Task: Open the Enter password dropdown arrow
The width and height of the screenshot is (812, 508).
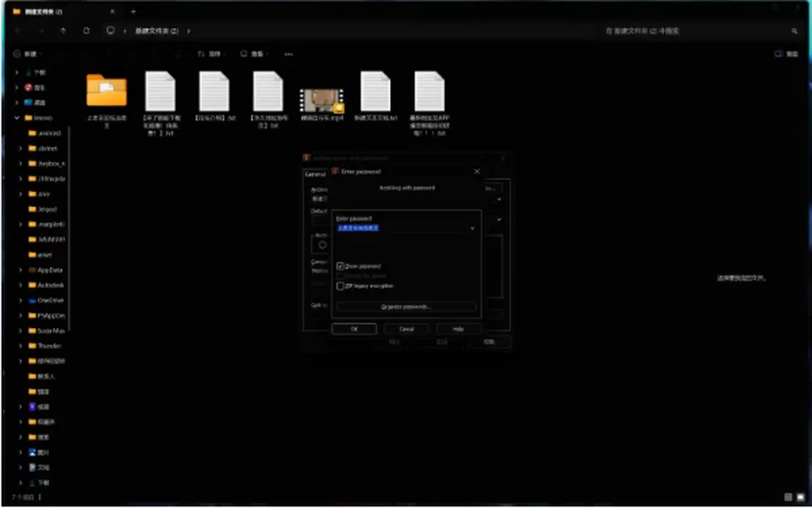Action: pyautogui.click(x=472, y=228)
